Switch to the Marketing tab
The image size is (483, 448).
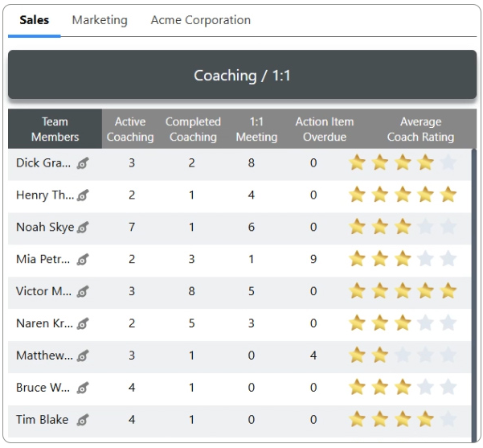coord(100,20)
